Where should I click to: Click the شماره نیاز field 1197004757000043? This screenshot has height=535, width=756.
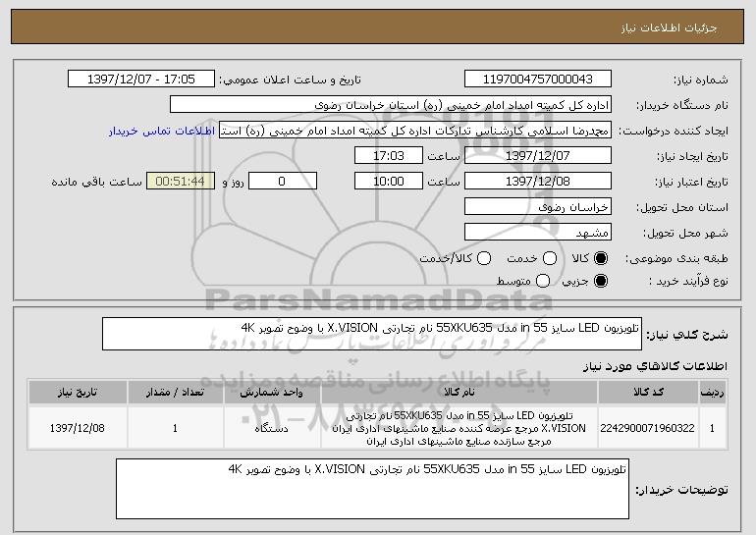538,80
